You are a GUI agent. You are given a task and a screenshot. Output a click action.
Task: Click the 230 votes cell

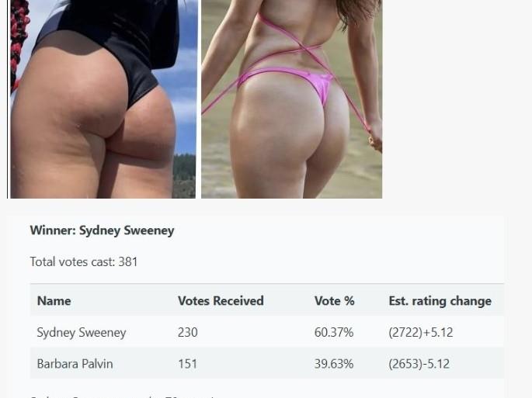coord(188,332)
